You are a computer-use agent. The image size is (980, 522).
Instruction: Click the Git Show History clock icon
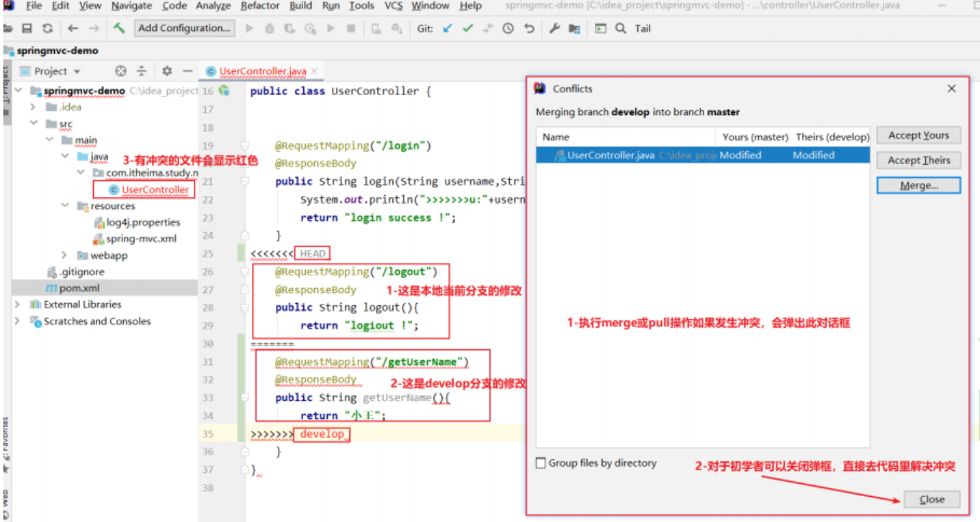point(508,29)
